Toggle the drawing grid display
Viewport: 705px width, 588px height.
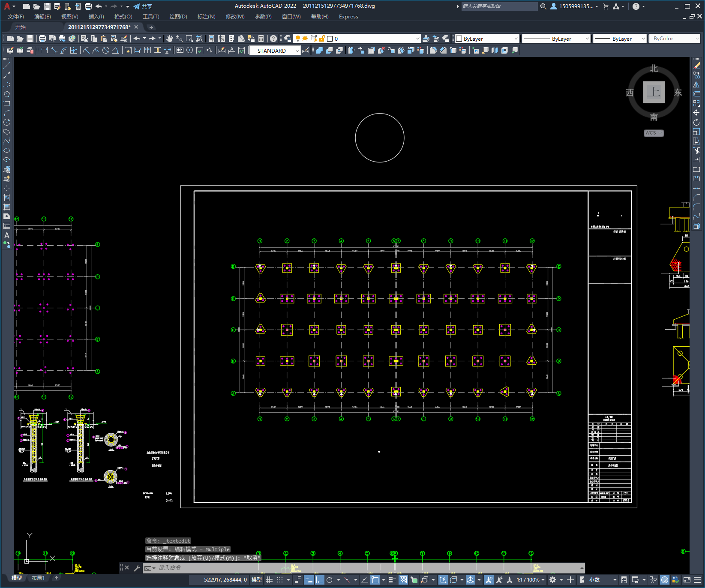coord(269,580)
